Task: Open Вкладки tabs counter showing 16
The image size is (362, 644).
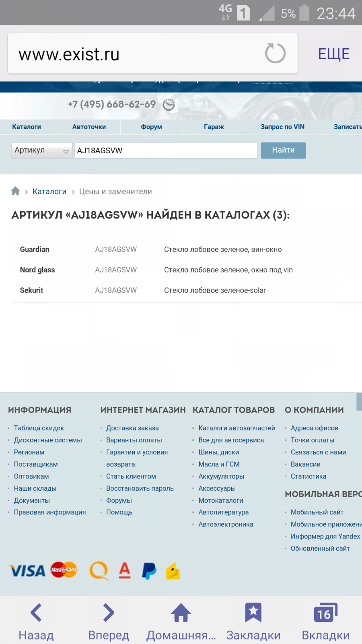Action: (326, 622)
